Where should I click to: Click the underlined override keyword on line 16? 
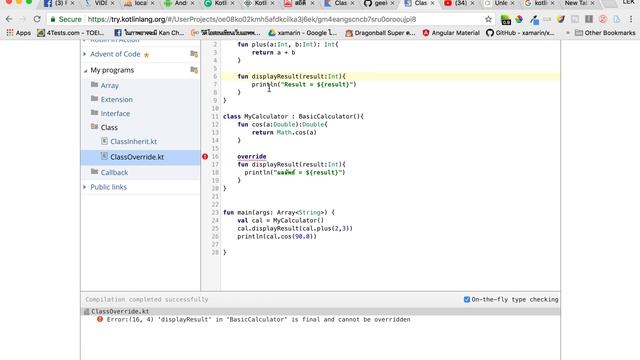point(251,156)
